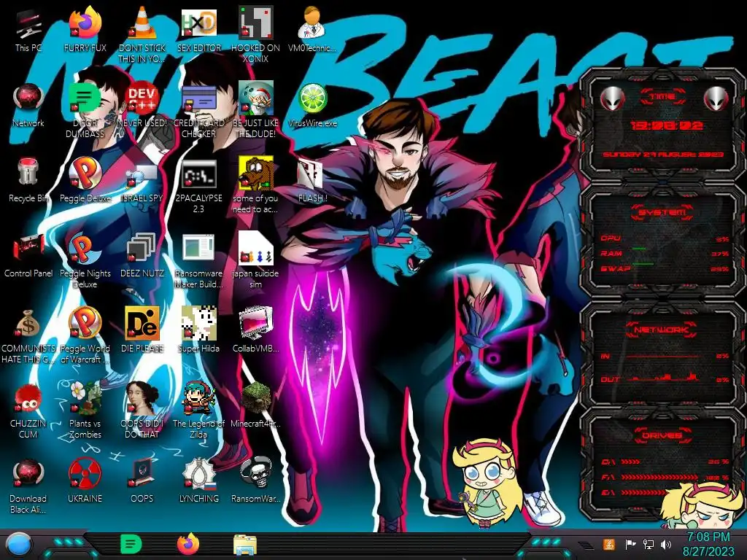747x560 pixels.
Task: Click the CPU label in the SYSTEM widget
Action: (x=611, y=238)
